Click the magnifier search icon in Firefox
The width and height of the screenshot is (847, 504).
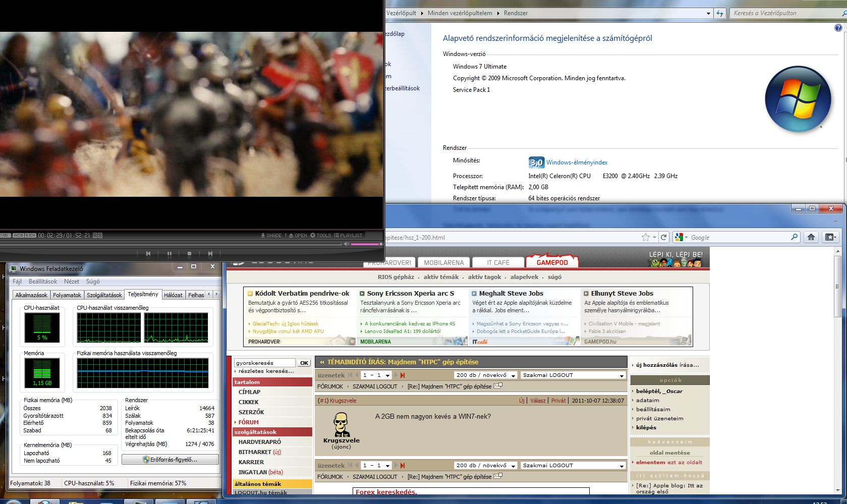(x=795, y=237)
